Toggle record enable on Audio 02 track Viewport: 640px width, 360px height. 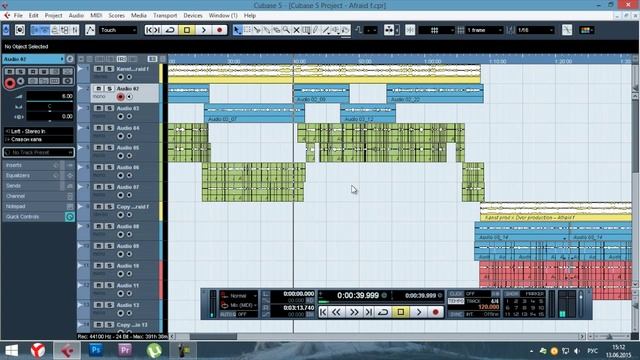(120, 97)
